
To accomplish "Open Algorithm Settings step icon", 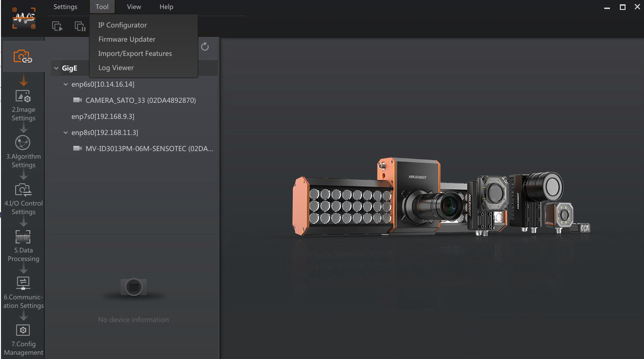I will tap(23, 143).
